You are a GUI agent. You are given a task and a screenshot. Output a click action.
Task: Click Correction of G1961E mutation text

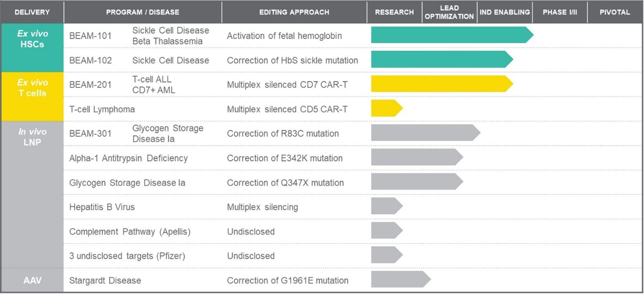[288, 280]
